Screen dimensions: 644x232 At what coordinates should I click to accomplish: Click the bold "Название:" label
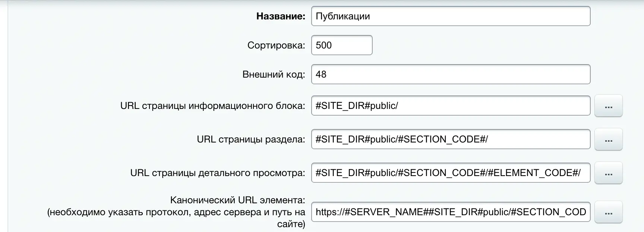[x=281, y=16]
